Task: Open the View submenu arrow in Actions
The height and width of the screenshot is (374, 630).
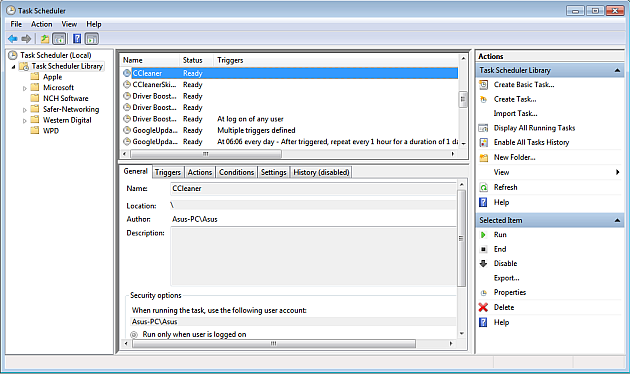Action: click(618, 172)
